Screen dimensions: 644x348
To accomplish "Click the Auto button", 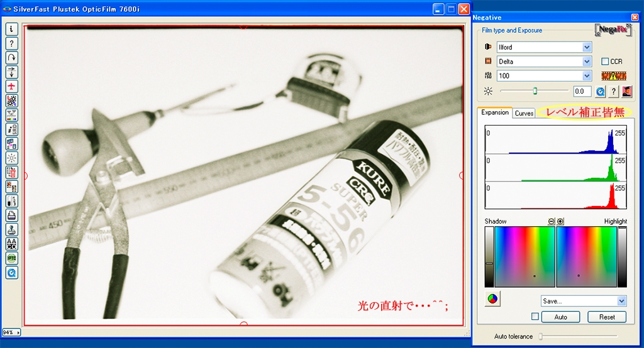I will click(x=560, y=317).
